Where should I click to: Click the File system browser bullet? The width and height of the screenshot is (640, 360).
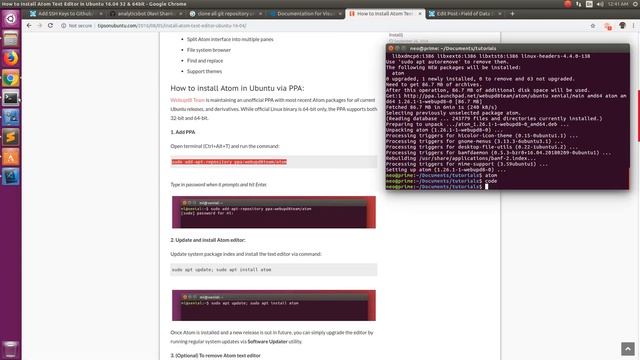tap(209, 50)
